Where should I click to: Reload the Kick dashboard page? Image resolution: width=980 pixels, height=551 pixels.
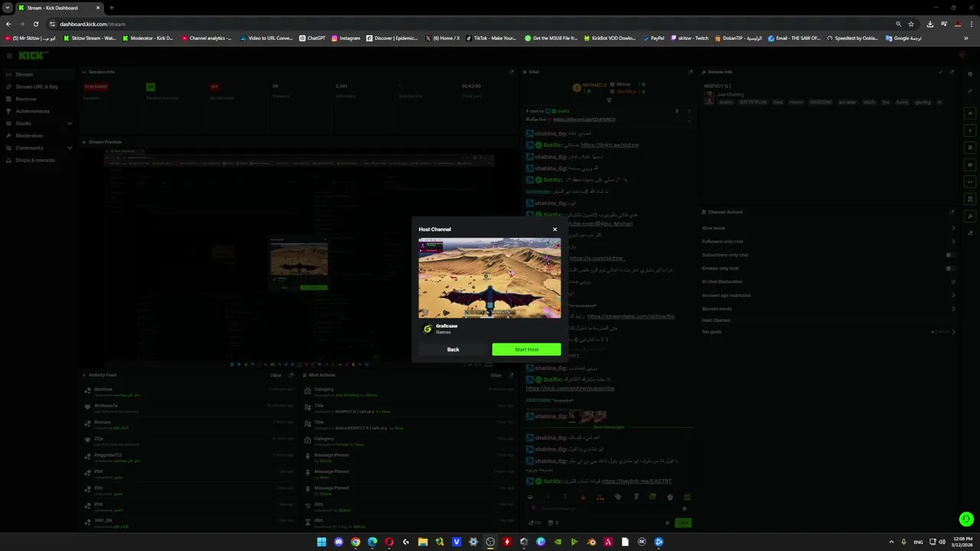(36, 24)
